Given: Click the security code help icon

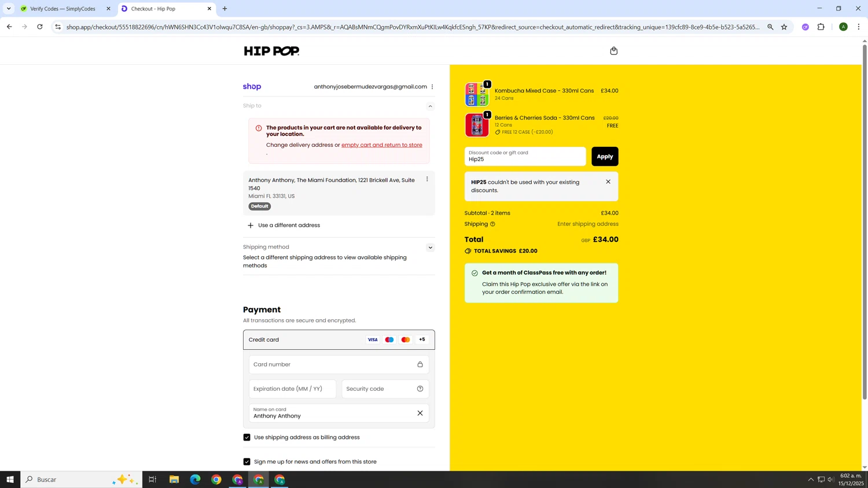Looking at the screenshot, I should point(420,389).
